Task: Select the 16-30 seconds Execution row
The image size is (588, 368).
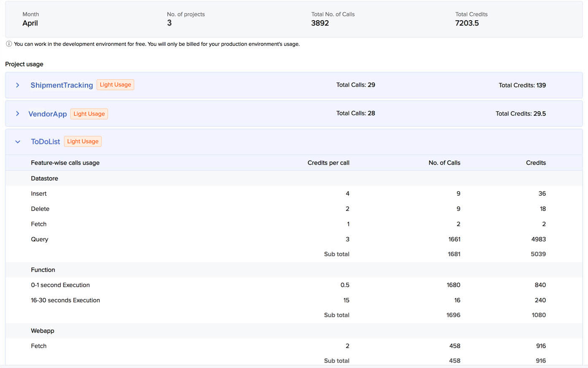Action: pos(65,300)
